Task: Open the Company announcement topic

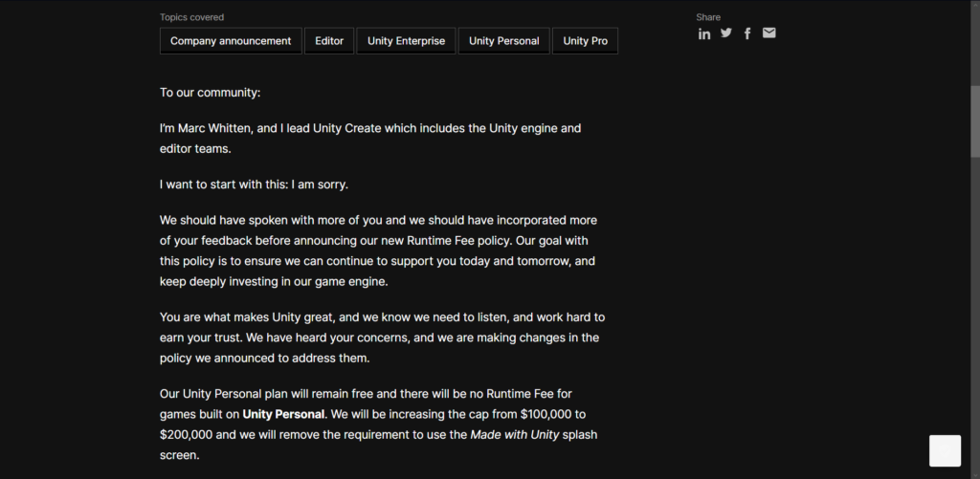Action: [231, 41]
